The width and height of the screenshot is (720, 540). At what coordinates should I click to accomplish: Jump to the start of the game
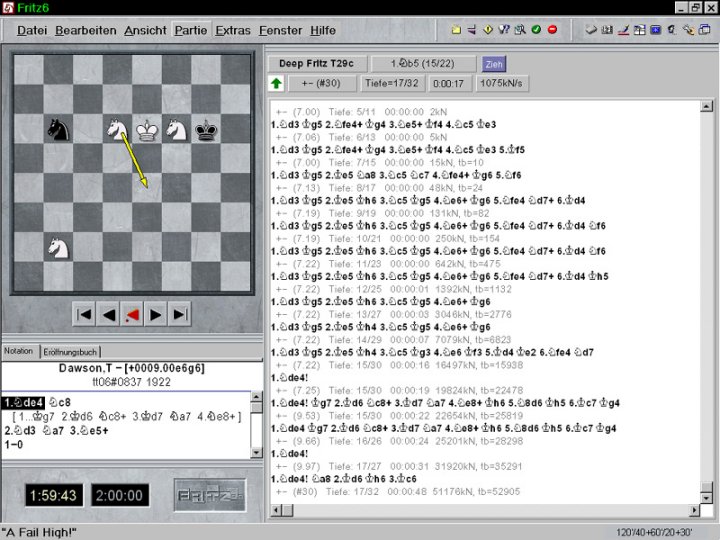coord(84,315)
